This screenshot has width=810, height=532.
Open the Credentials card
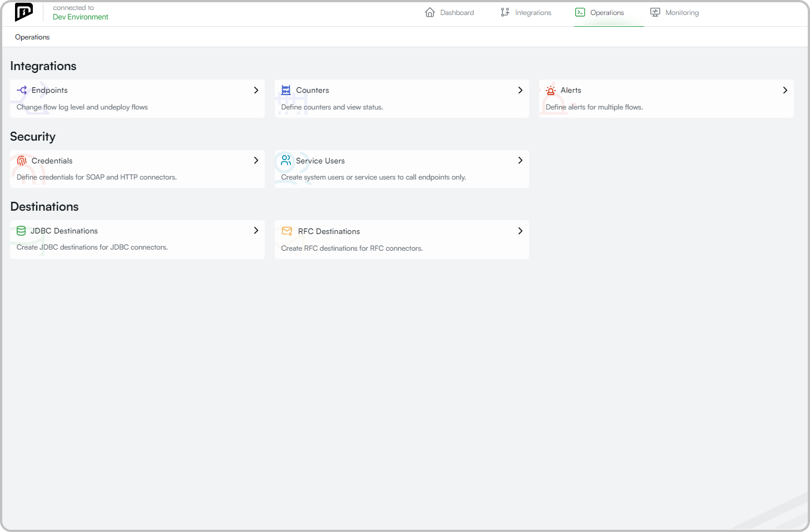coord(137,168)
